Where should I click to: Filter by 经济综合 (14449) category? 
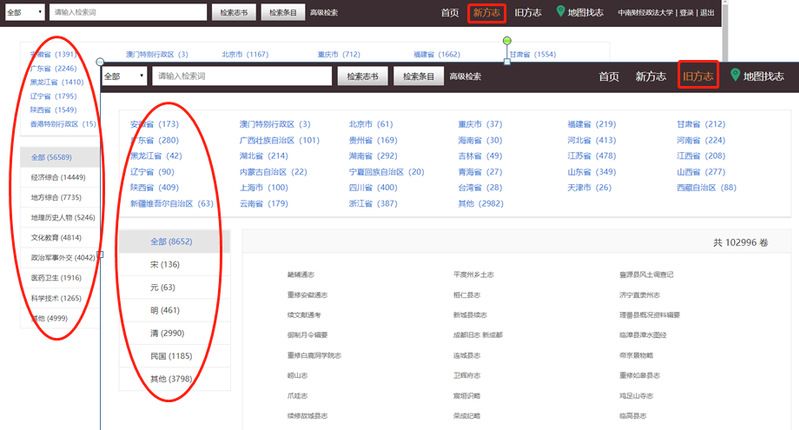58,176
